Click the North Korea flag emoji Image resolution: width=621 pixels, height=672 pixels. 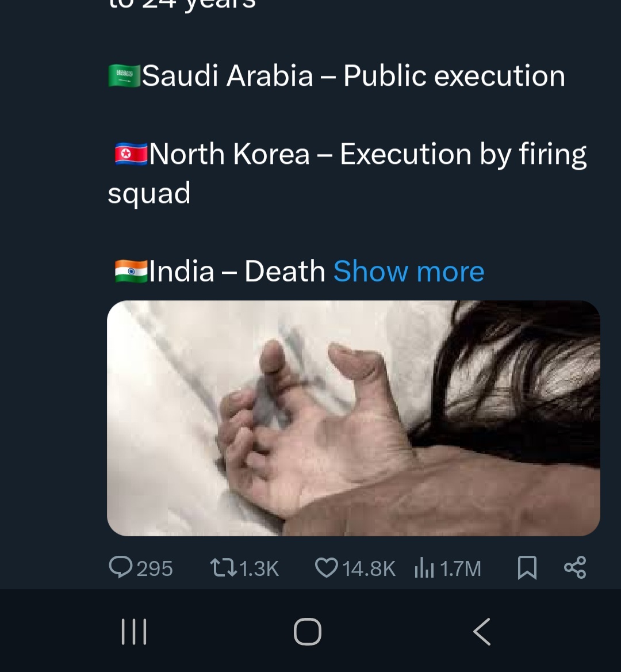click(x=131, y=155)
